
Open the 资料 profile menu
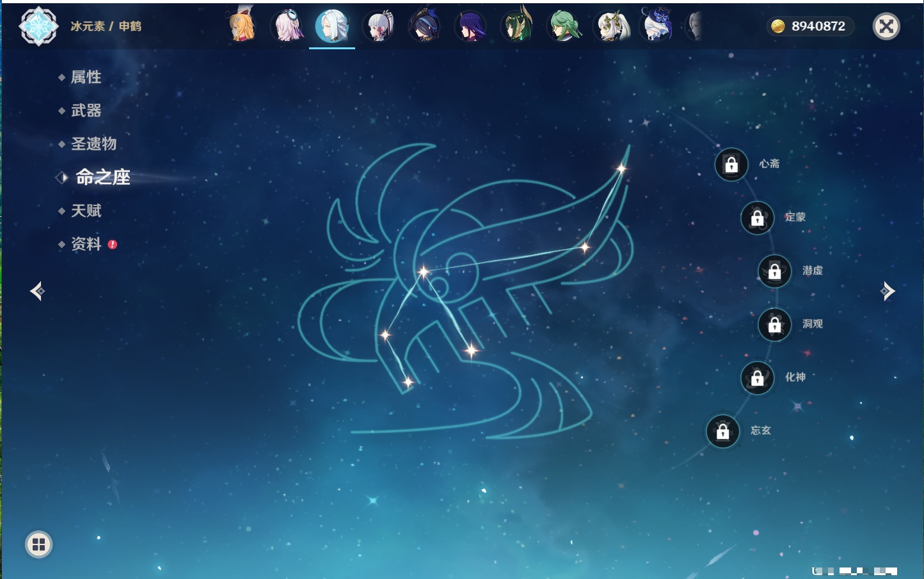click(x=86, y=244)
